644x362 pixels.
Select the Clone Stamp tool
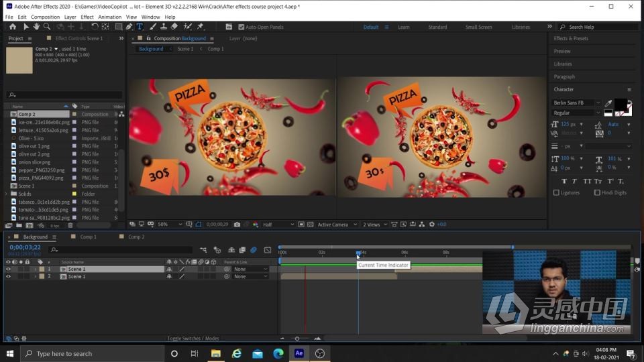pos(164,27)
